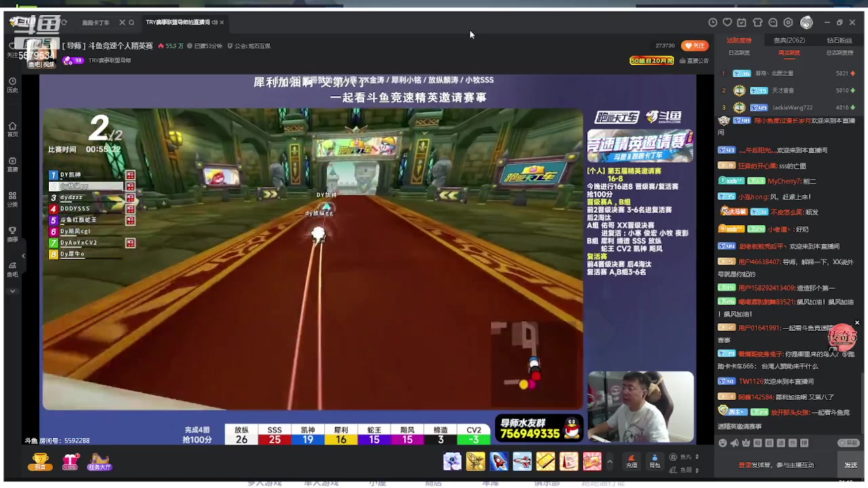This screenshot has height=488, width=868.
Task: Send gold bar gift in gift bar
Action: pos(545,462)
